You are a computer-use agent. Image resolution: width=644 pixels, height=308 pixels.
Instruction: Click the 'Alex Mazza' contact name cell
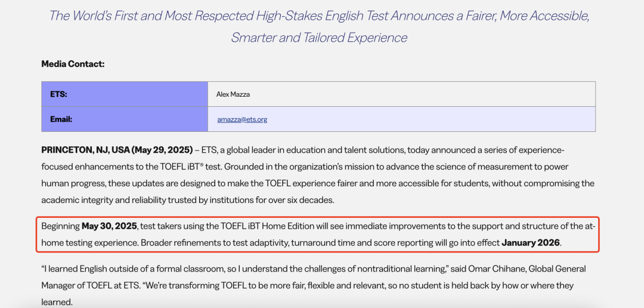401,94
